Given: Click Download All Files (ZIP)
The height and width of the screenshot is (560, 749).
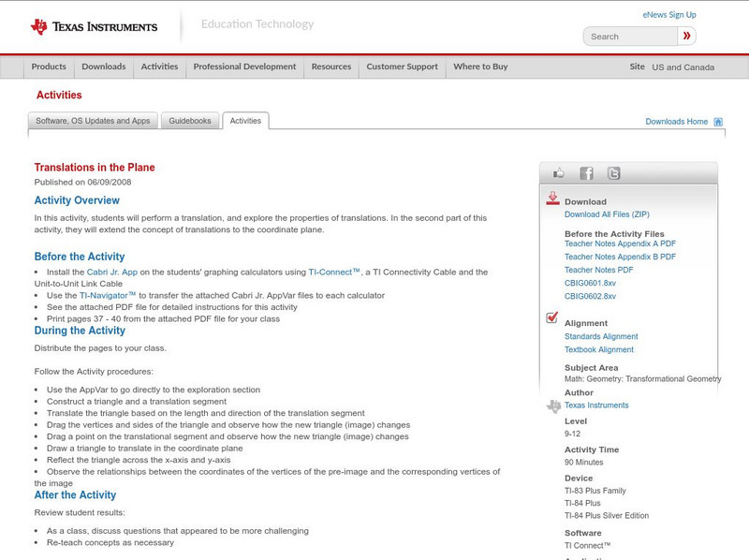Looking at the screenshot, I should 607,214.
